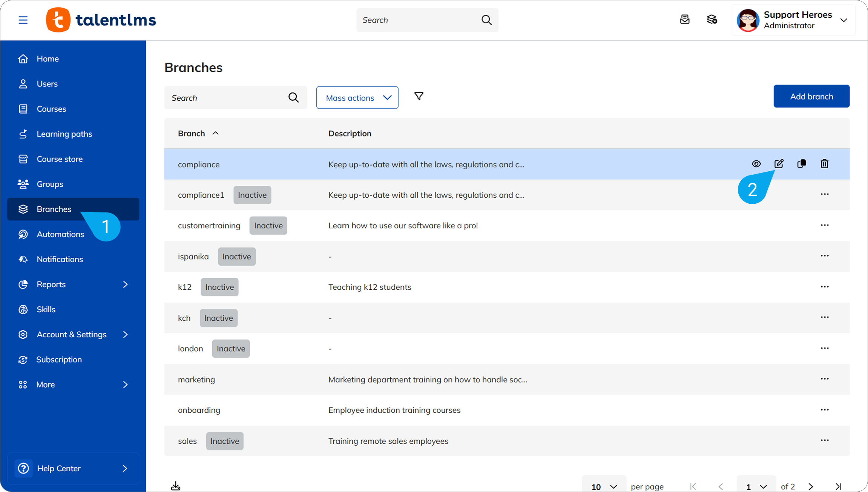
Task: Click the hamburger menu icon
Action: [x=23, y=20]
